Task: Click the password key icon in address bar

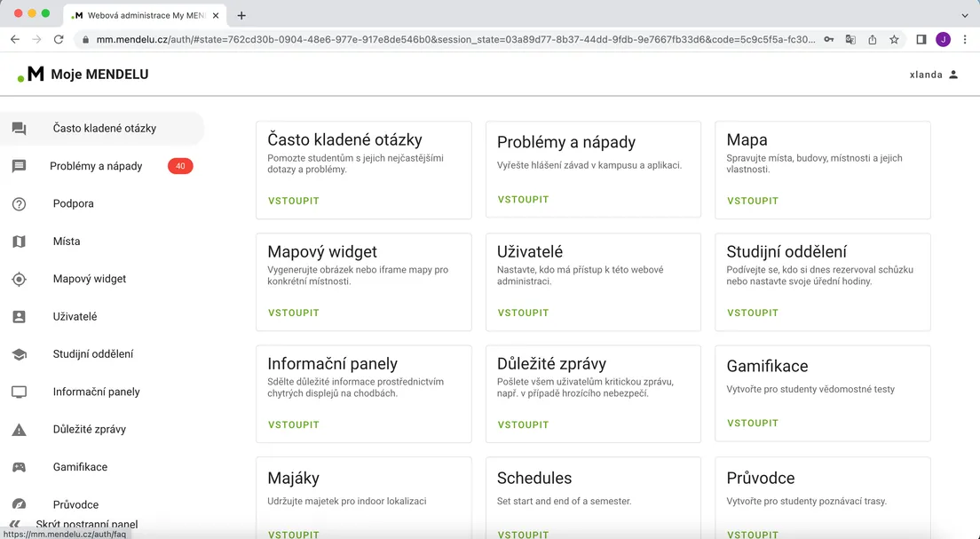Action: (x=829, y=39)
